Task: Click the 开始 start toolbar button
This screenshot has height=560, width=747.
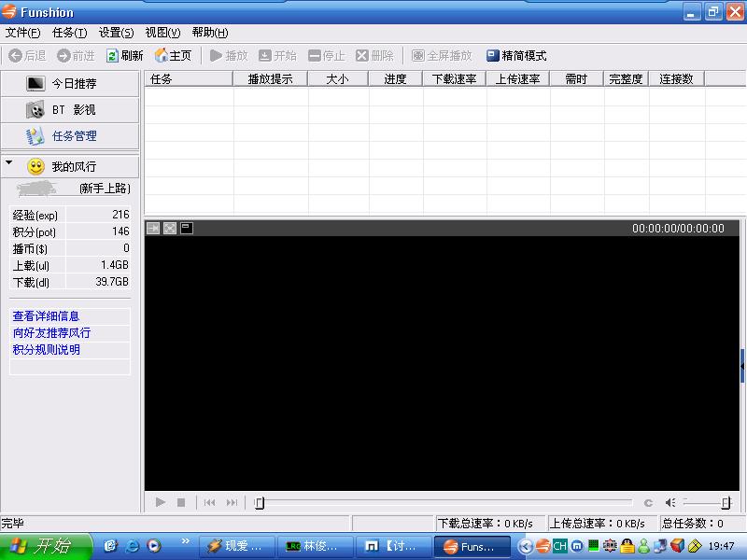Action: pyautogui.click(x=277, y=56)
